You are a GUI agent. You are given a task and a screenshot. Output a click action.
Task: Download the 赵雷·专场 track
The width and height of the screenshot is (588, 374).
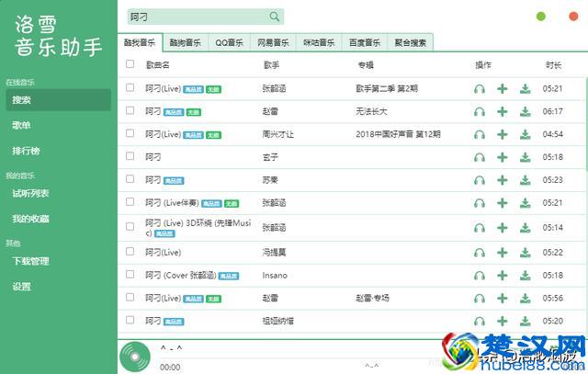pos(525,299)
